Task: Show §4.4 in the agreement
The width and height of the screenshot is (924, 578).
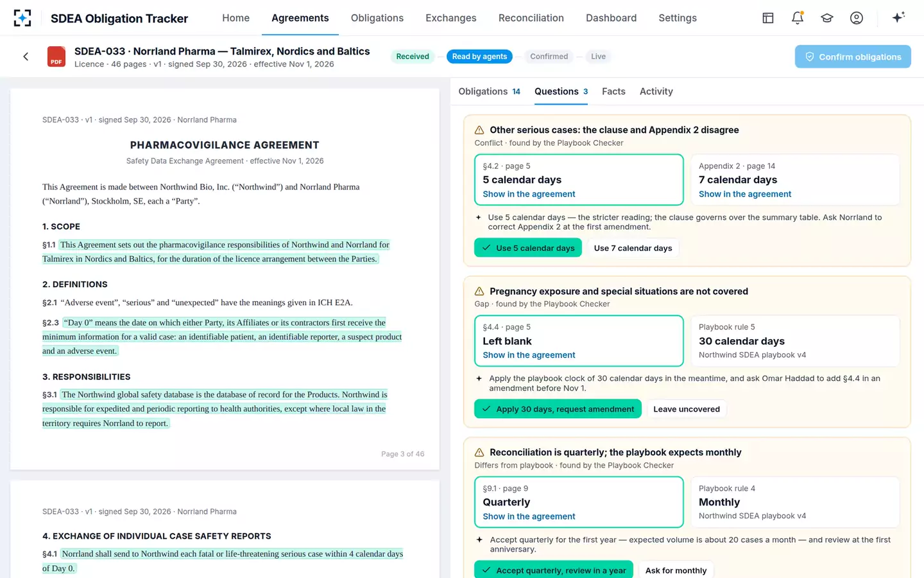Action: pyautogui.click(x=529, y=355)
